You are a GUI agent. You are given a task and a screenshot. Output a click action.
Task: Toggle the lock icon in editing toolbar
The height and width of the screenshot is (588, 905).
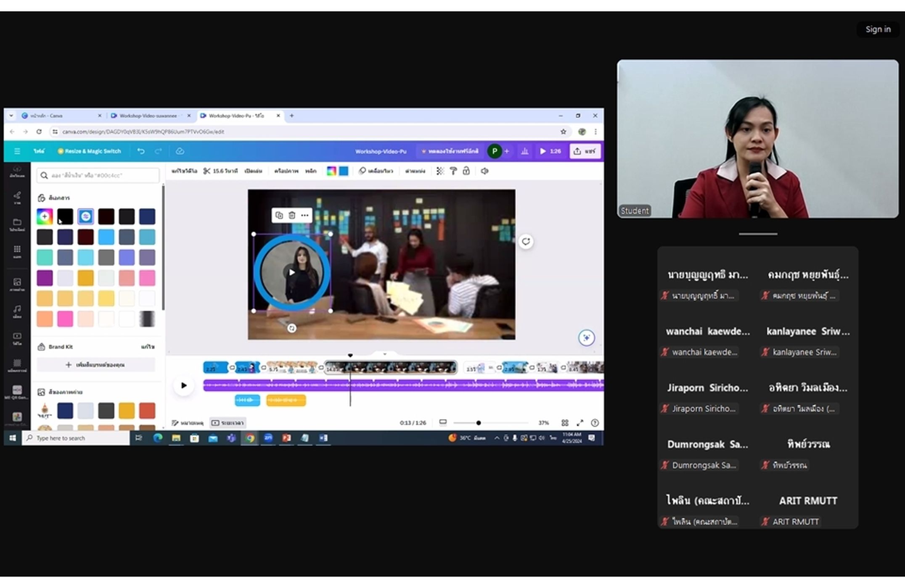coord(466,171)
